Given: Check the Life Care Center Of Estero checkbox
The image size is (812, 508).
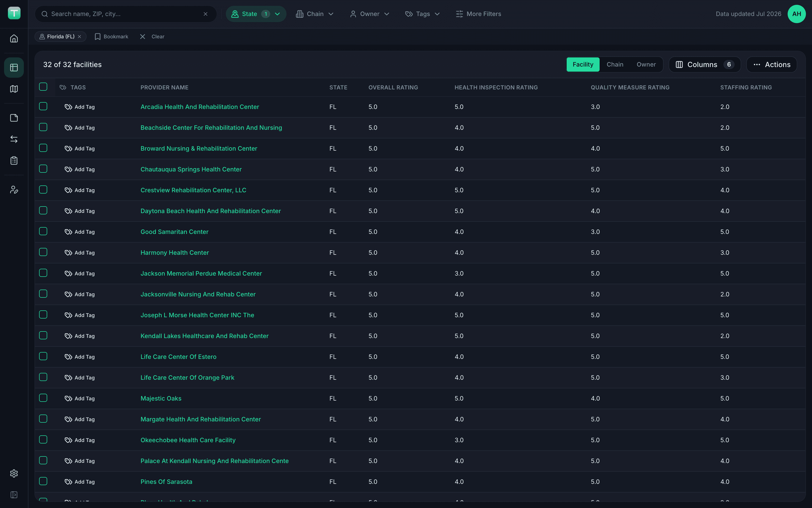Looking at the screenshot, I should point(43,356).
